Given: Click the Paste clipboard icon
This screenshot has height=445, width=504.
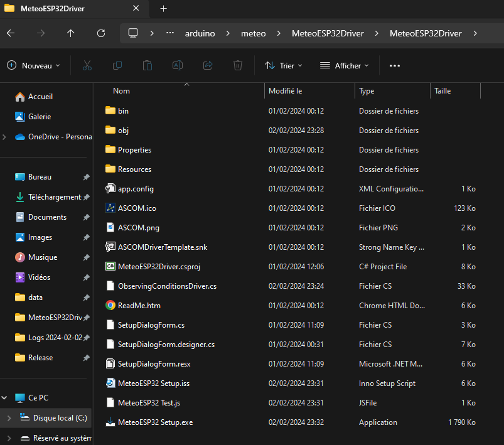Looking at the screenshot, I should (147, 65).
